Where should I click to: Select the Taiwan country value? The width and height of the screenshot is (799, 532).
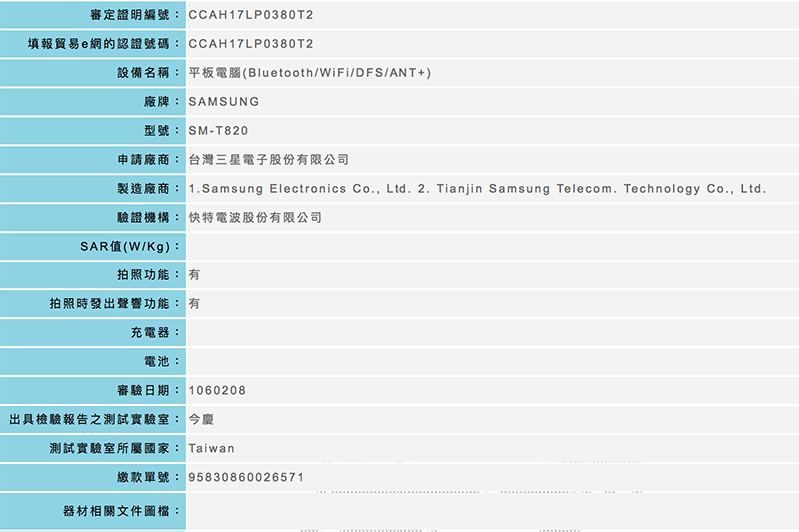point(211,448)
